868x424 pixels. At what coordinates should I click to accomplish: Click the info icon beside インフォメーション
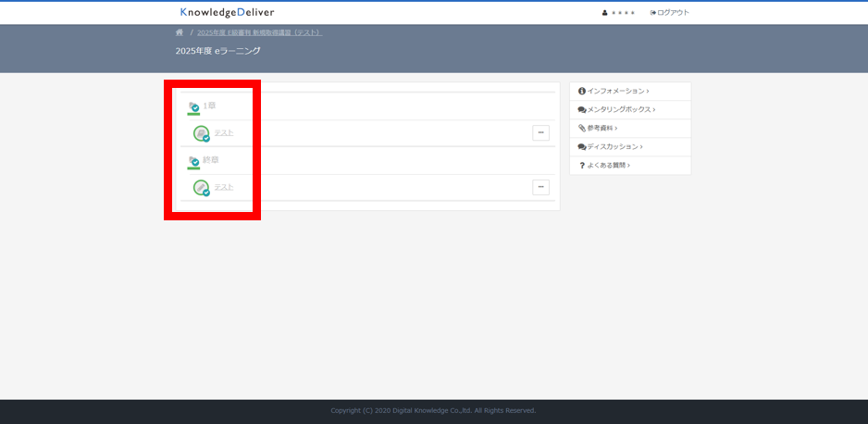582,91
